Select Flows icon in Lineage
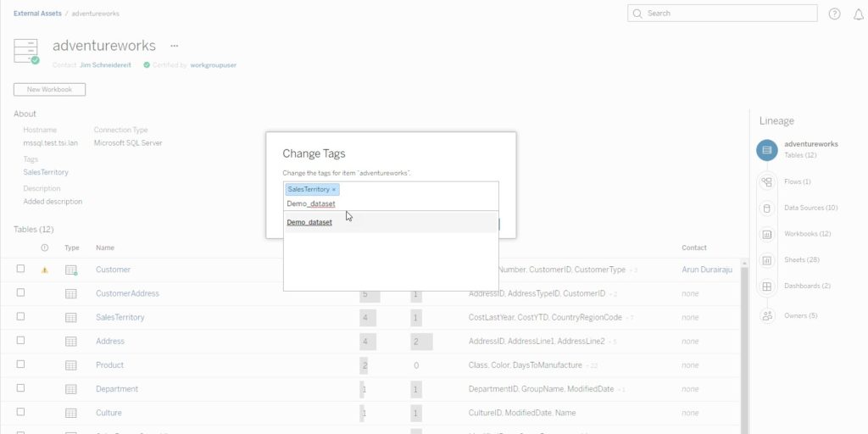Viewport: 868px width, 434px height. point(766,181)
